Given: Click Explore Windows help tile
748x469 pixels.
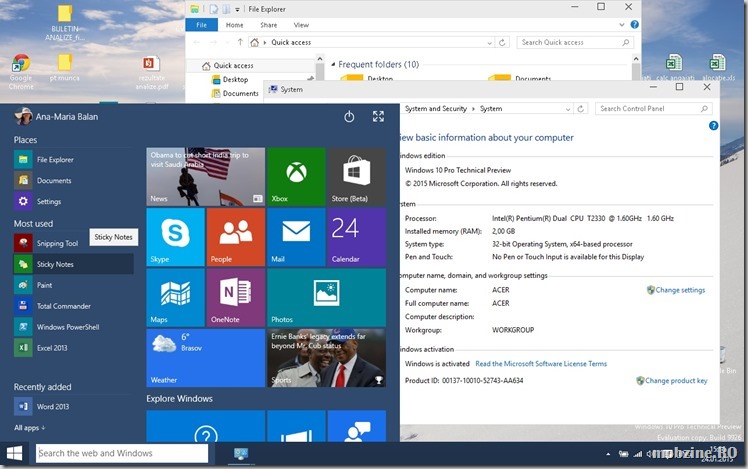Looking at the screenshot, I should [206, 426].
